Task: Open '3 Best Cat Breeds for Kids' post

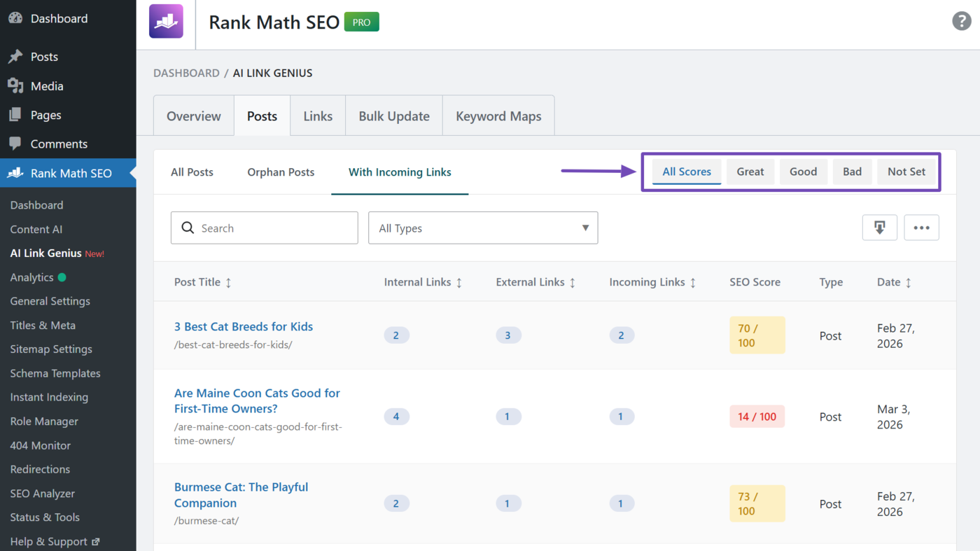Action: pos(244,326)
